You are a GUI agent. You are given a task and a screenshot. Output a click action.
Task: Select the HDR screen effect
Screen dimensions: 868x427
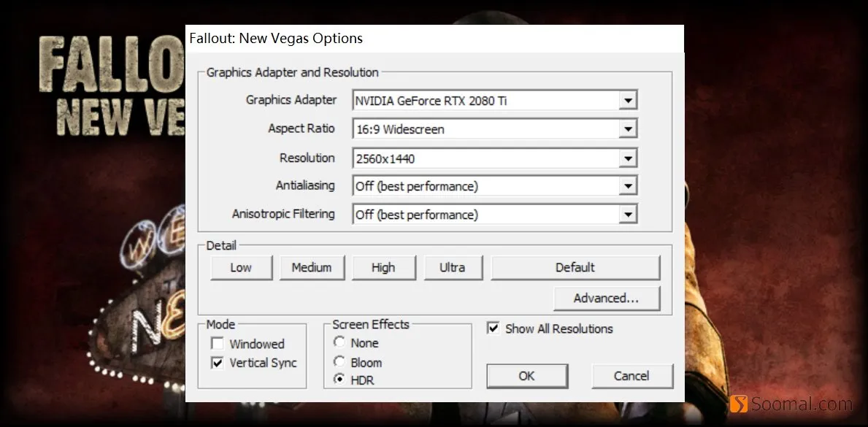pos(339,380)
